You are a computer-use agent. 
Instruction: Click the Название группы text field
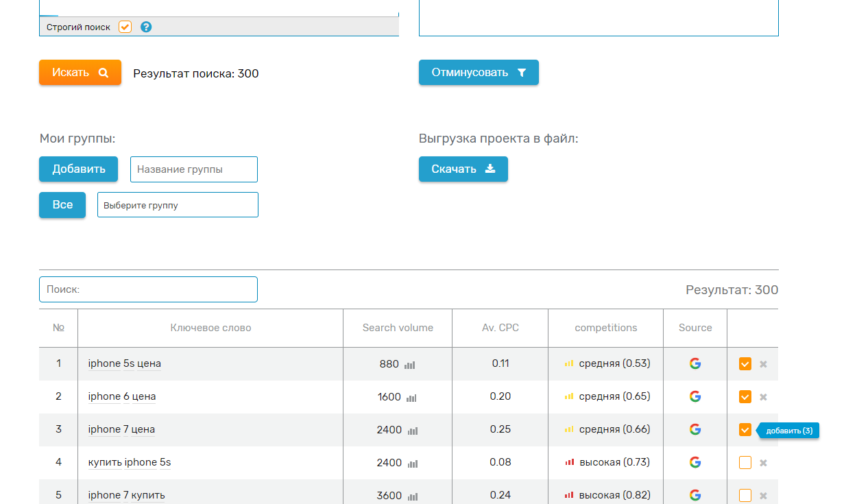pos(193,169)
